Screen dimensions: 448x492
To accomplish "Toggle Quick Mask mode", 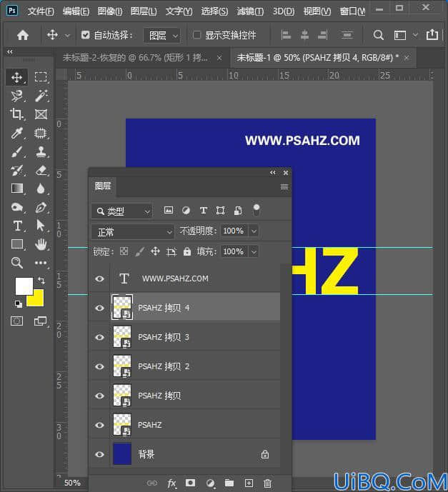I will [16, 321].
